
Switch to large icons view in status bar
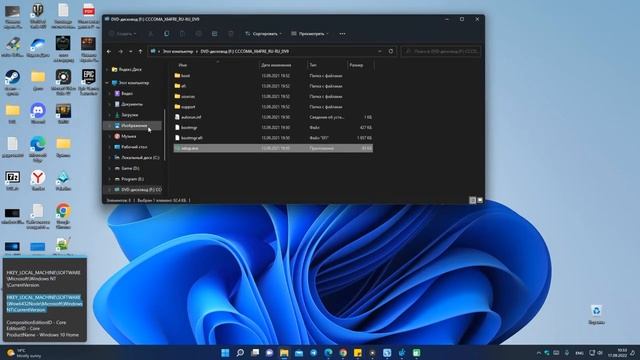click(480, 200)
